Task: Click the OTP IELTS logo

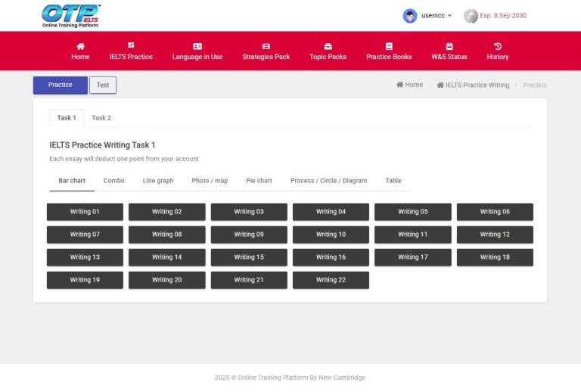Action: [x=71, y=15]
